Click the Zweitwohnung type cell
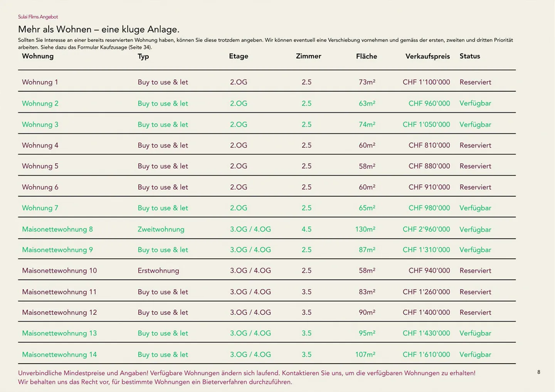555x392 pixels. [161, 229]
